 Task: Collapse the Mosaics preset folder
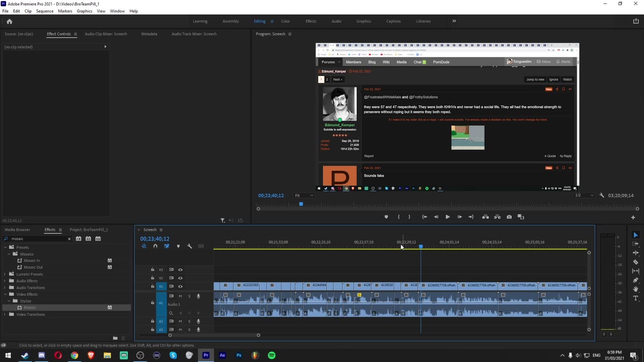click(10, 254)
